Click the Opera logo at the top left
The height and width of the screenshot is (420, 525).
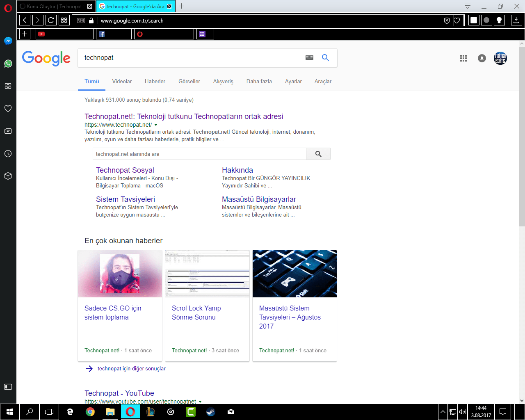coord(8,9)
